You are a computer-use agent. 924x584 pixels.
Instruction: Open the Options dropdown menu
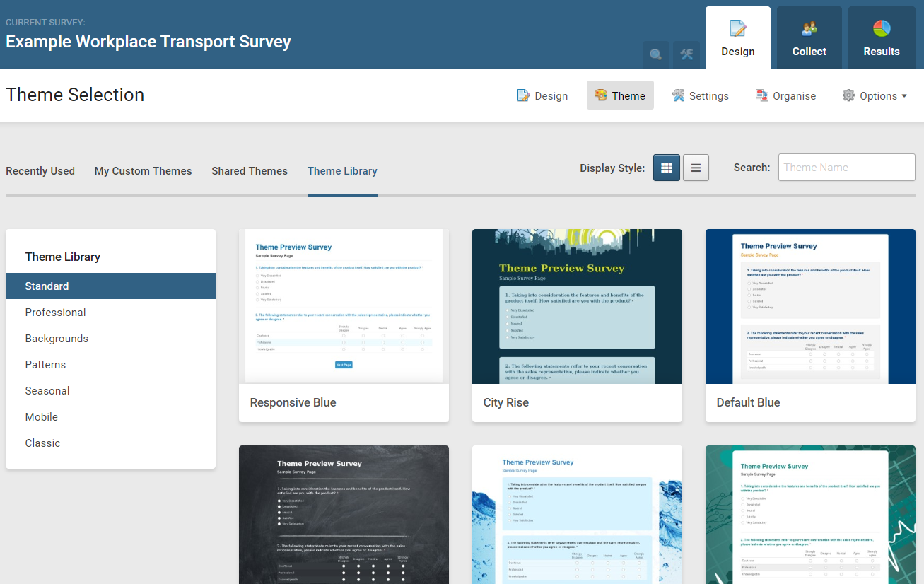pos(875,95)
